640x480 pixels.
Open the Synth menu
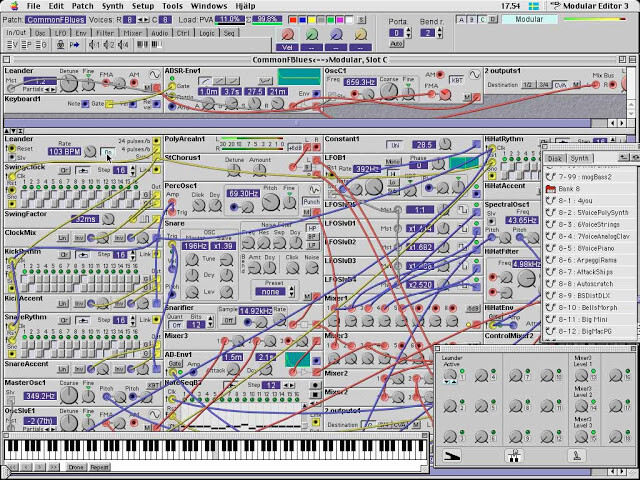point(113,6)
